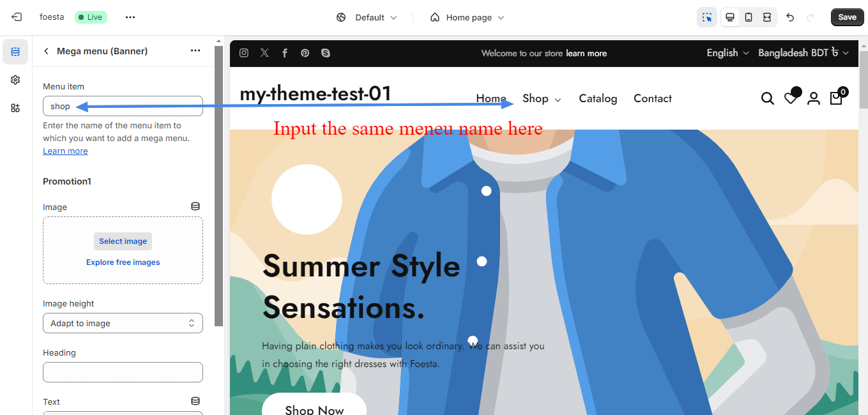The width and height of the screenshot is (868, 415).
Task: Switch to mobile preview
Action: pos(749,17)
